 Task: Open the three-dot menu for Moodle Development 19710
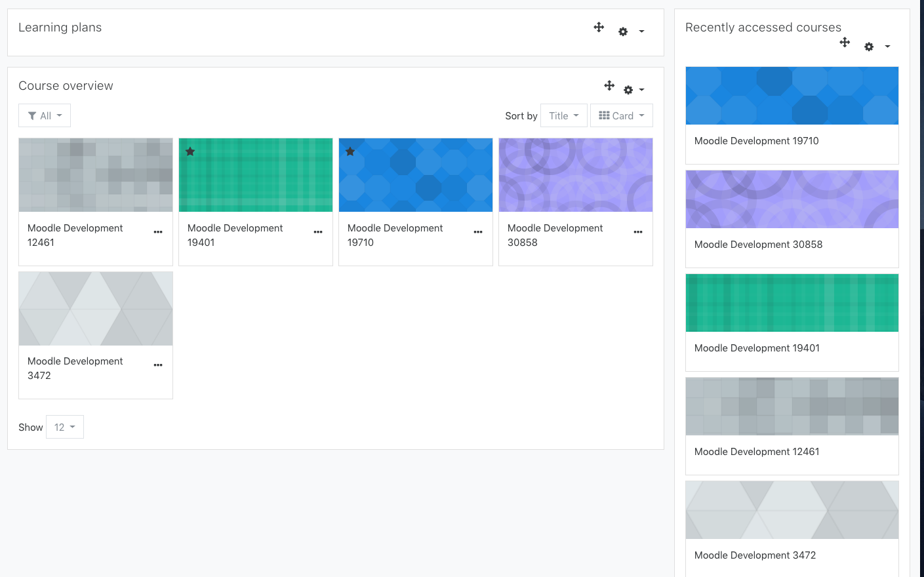(478, 232)
